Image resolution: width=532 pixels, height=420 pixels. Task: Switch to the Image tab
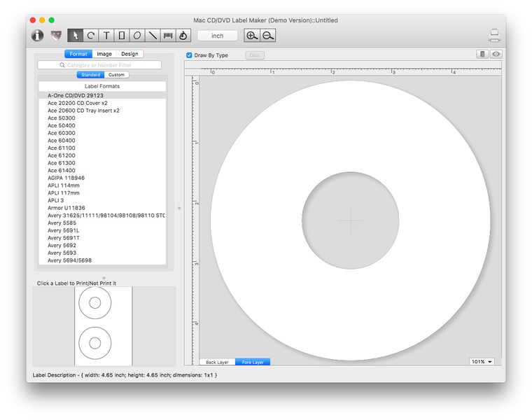click(104, 54)
